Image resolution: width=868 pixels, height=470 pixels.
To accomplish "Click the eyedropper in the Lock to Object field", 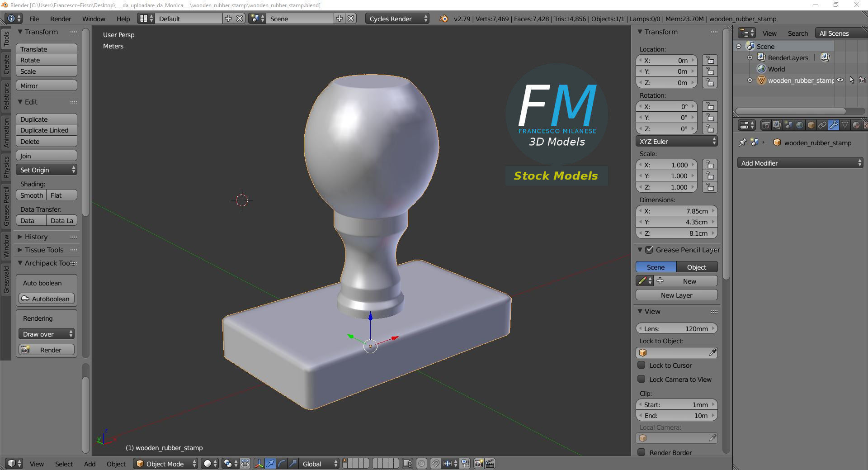I will (x=712, y=352).
